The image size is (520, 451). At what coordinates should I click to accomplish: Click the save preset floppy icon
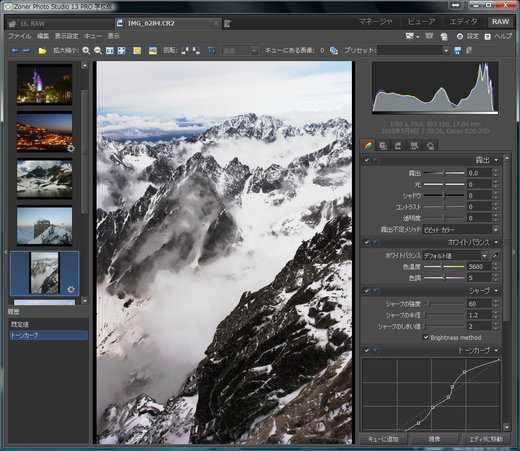pos(458,50)
